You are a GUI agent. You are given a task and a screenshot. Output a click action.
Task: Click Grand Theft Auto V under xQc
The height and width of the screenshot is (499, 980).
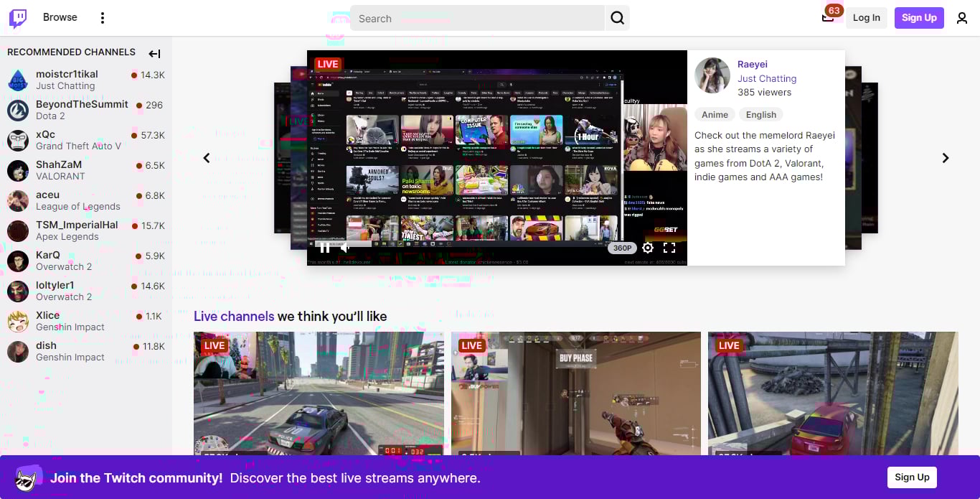click(79, 146)
